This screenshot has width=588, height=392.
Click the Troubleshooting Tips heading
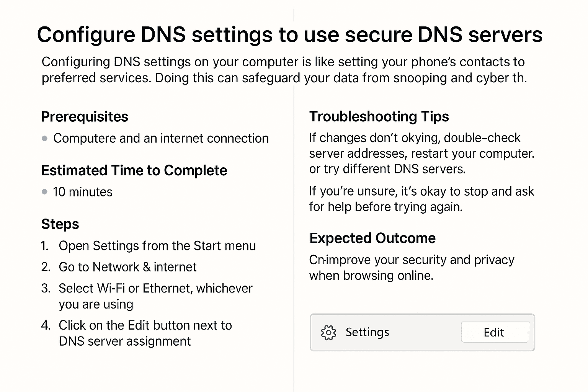(379, 116)
